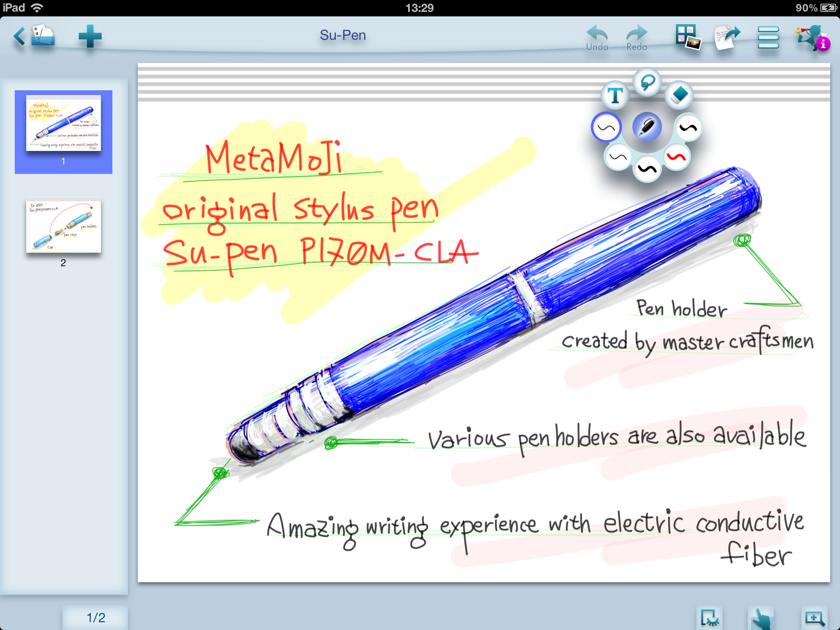Open page 2 thumbnail
840x630 pixels.
(64, 226)
